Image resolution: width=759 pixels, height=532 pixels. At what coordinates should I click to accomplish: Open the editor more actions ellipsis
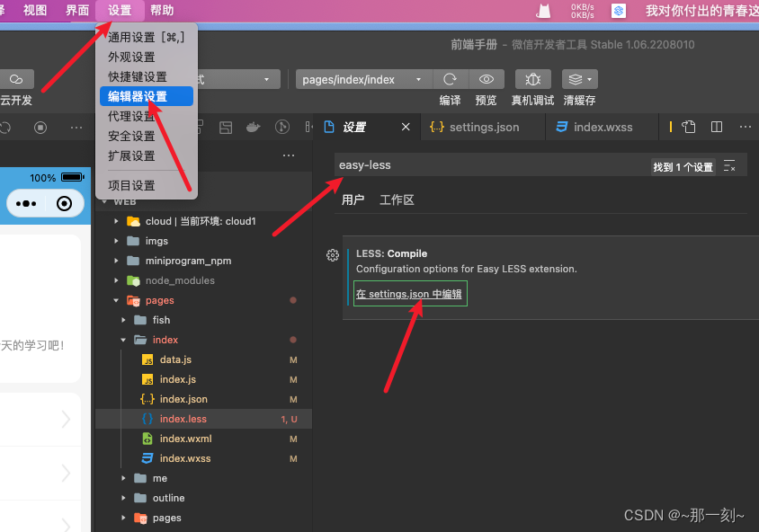(745, 127)
